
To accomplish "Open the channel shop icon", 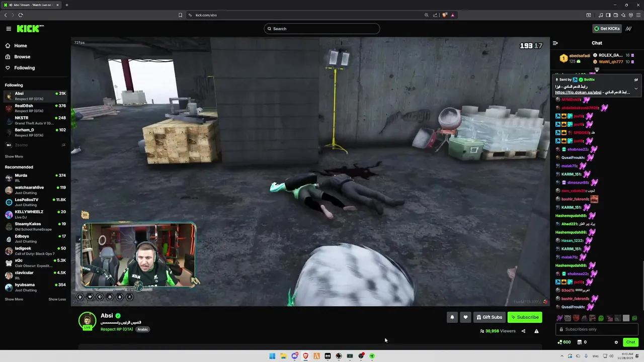I will [x=579, y=342].
